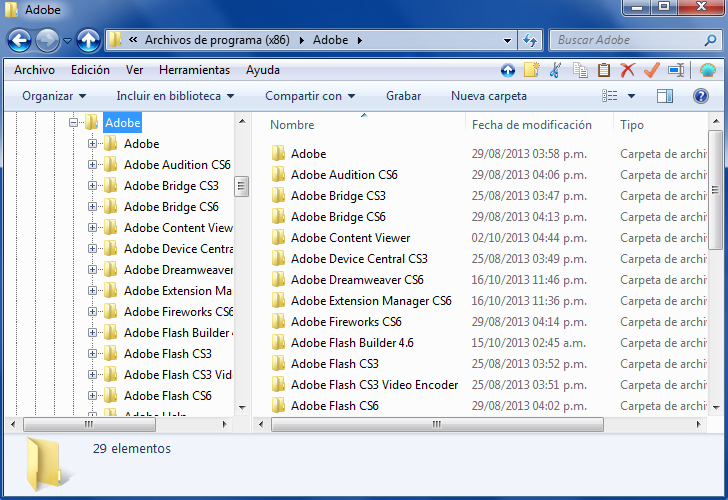Go up one folder level
The height and width of the screenshot is (500, 728).
[x=88, y=40]
